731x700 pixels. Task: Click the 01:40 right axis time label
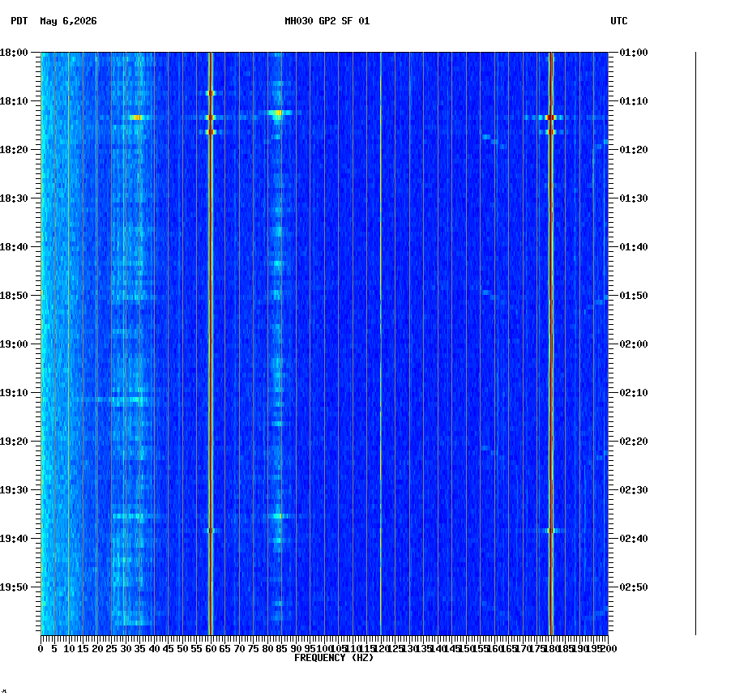click(634, 247)
